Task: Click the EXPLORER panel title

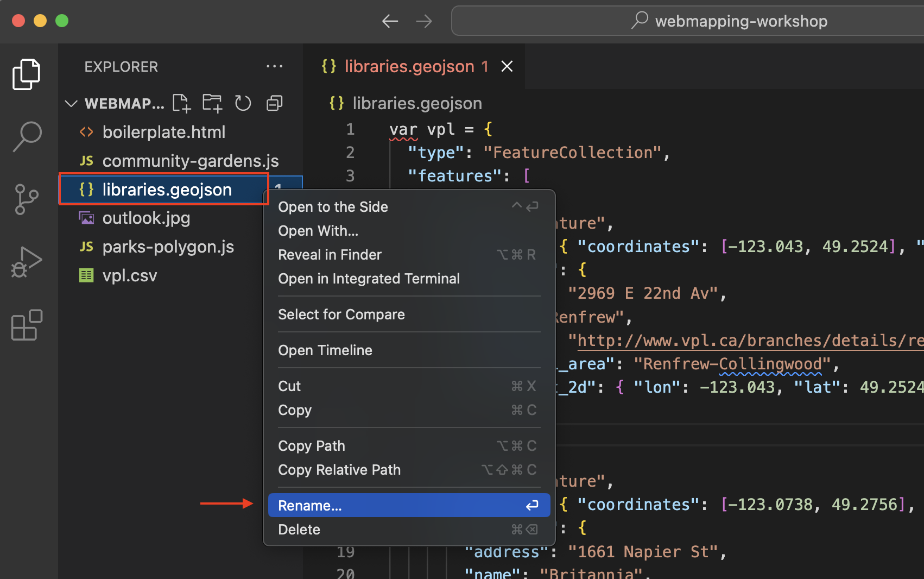Action: click(121, 67)
